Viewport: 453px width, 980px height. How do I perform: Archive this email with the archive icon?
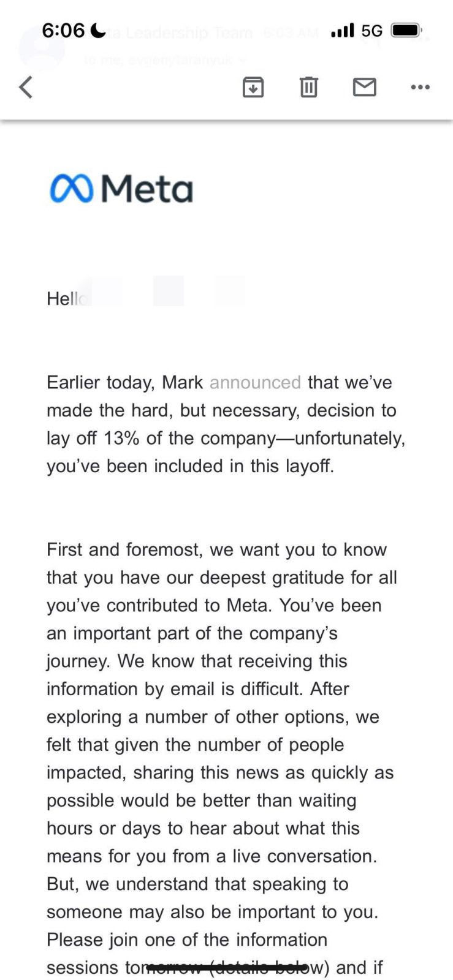pyautogui.click(x=253, y=87)
